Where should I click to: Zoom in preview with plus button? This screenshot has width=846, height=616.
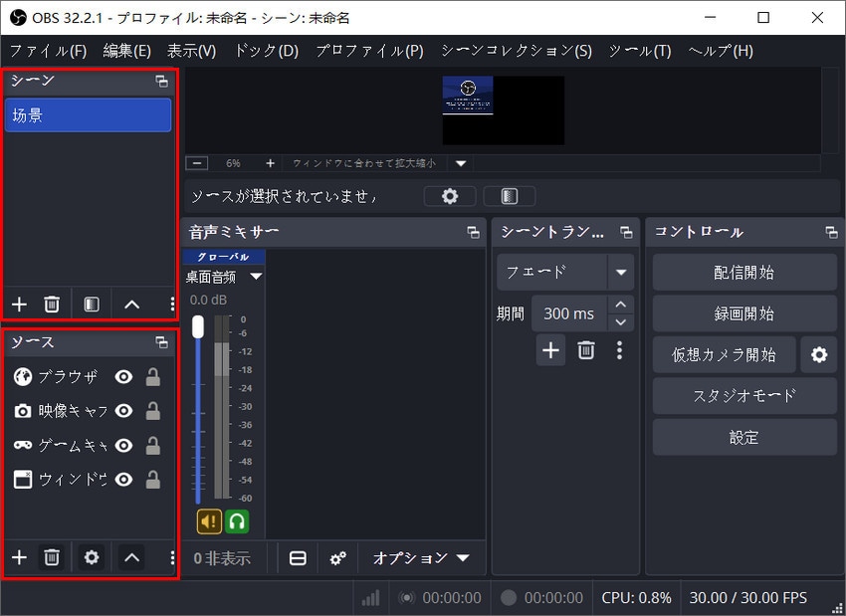(x=271, y=163)
